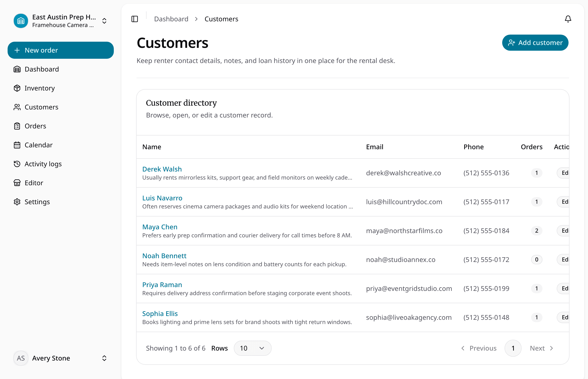588x379 pixels.
Task: Click the AS user avatar
Action: pos(21,358)
